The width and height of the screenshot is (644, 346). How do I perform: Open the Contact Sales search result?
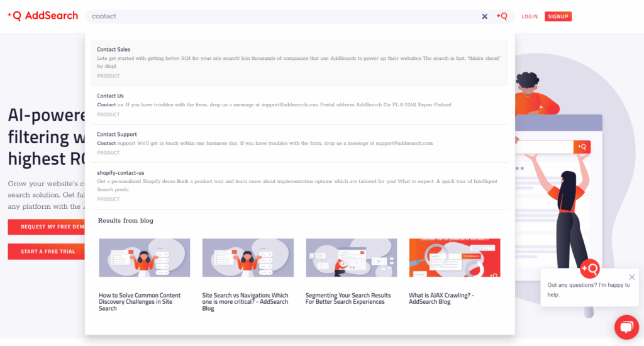point(114,50)
